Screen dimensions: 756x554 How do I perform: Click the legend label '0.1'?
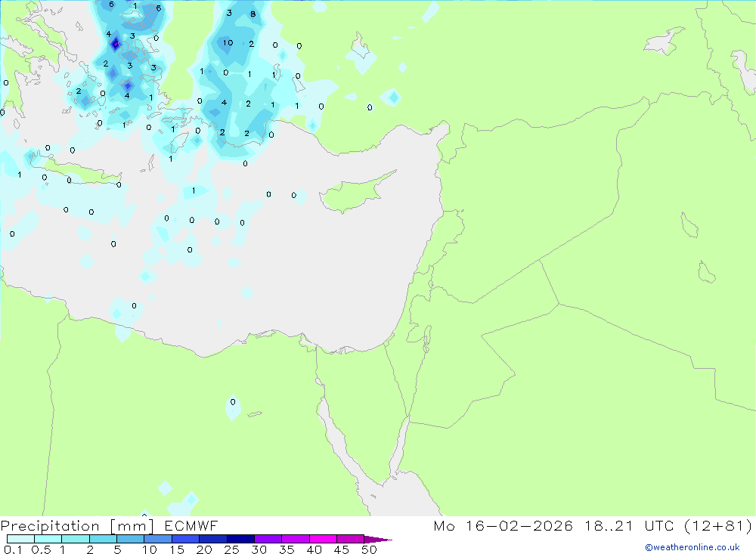tap(13, 549)
